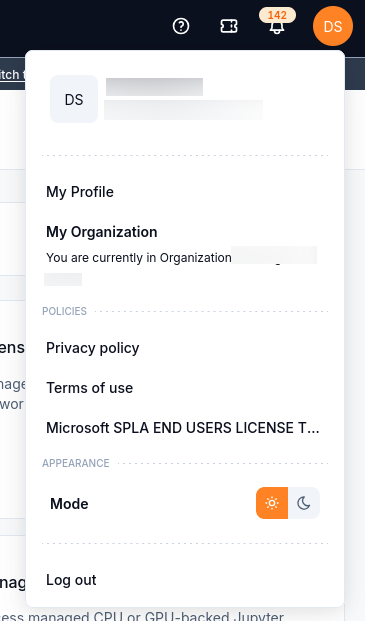The width and height of the screenshot is (365, 621).
Task: Click the 142 notification count badge
Action: pyautogui.click(x=277, y=15)
